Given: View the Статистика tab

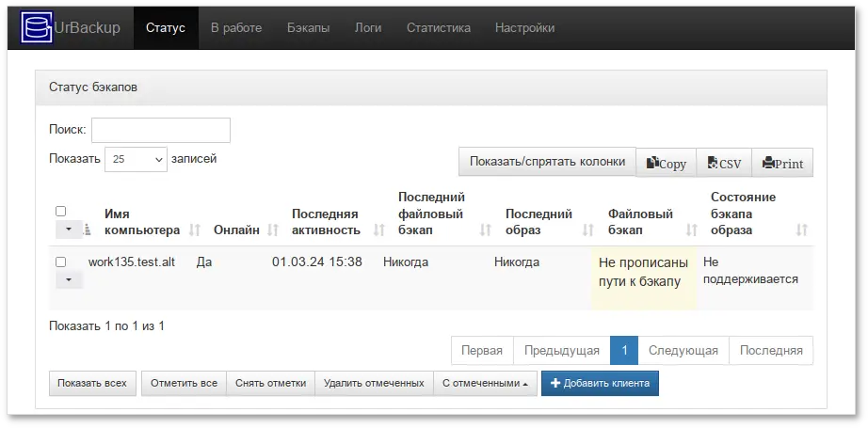Looking at the screenshot, I should click(439, 27).
